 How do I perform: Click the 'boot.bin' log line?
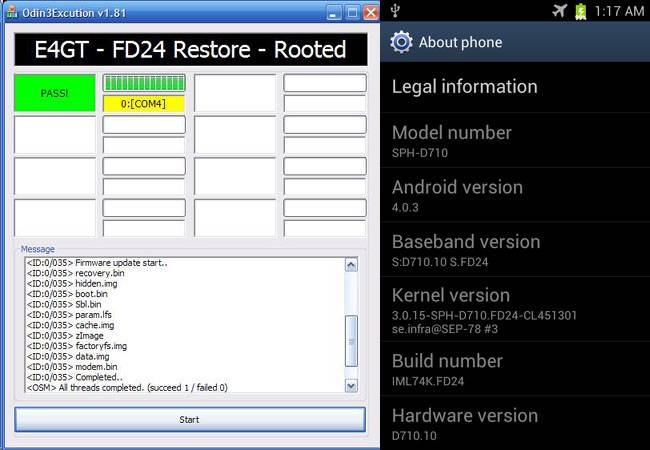click(67, 294)
